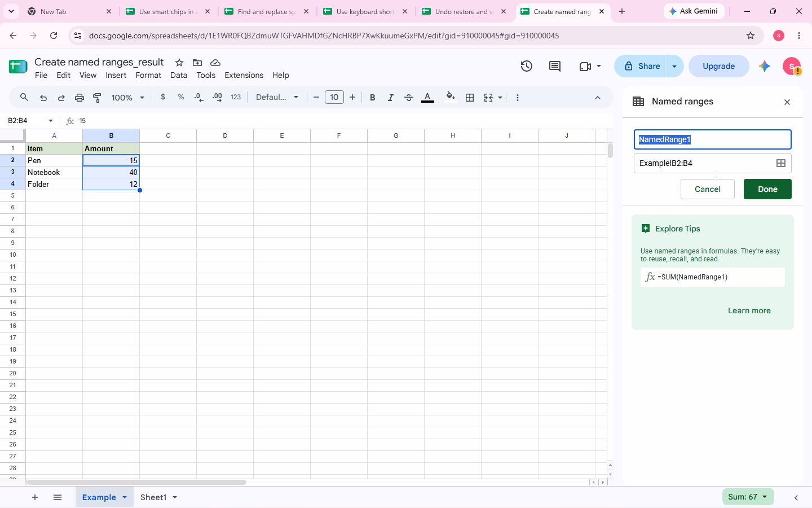Click the Cancel button

[708, 189]
